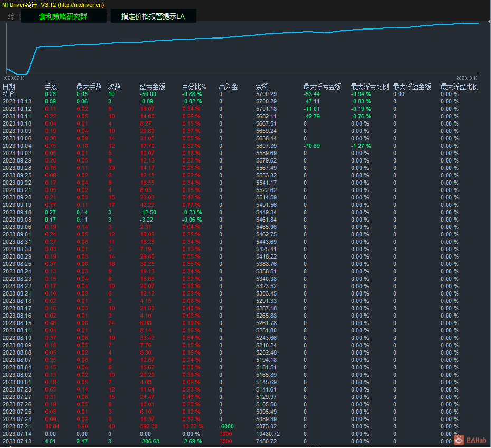Click the 13.22 % percentage value

click(x=193, y=427)
